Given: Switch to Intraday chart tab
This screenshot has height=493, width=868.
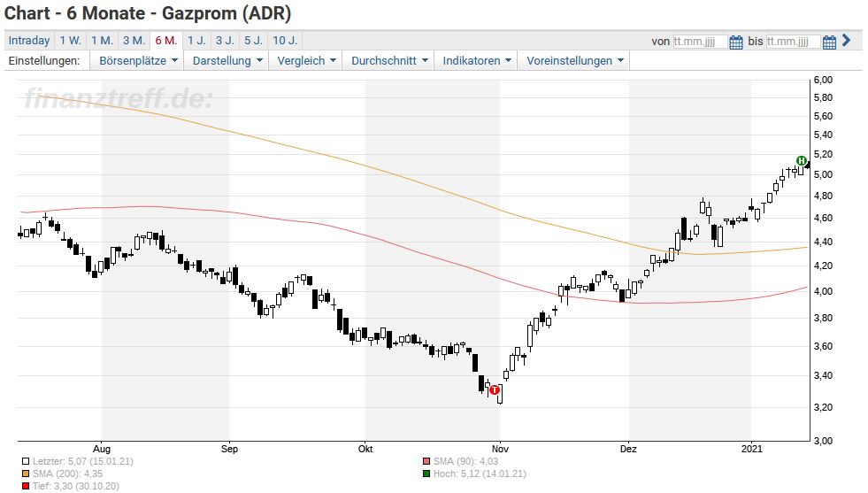Looking at the screenshot, I should pyautogui.click(x=29, y=41).
